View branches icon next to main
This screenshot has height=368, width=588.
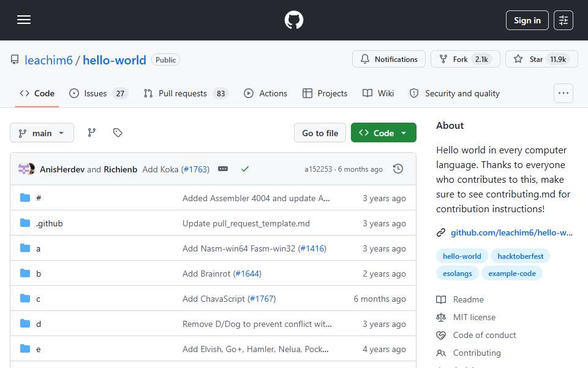91,132
